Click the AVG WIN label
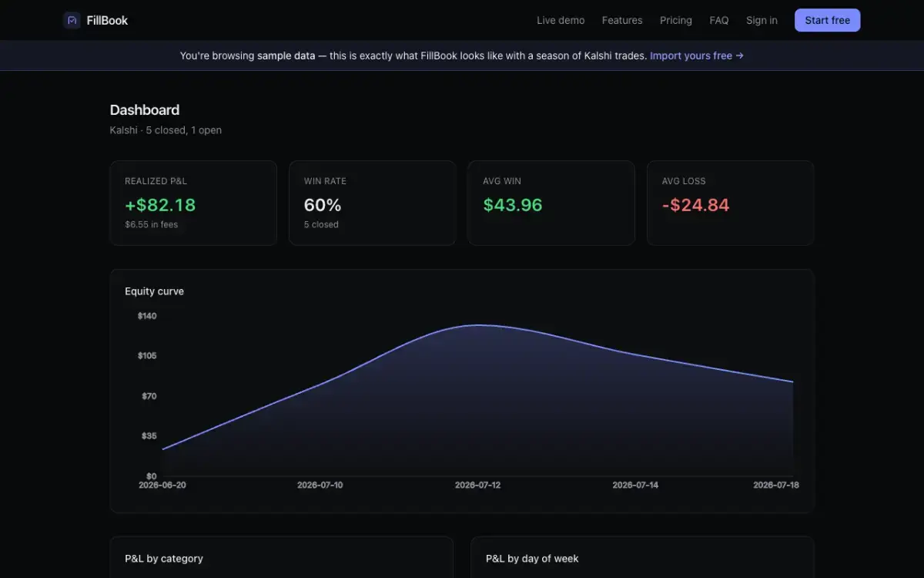Viewport: 924px width, 578px height. [x=502, y=181]
